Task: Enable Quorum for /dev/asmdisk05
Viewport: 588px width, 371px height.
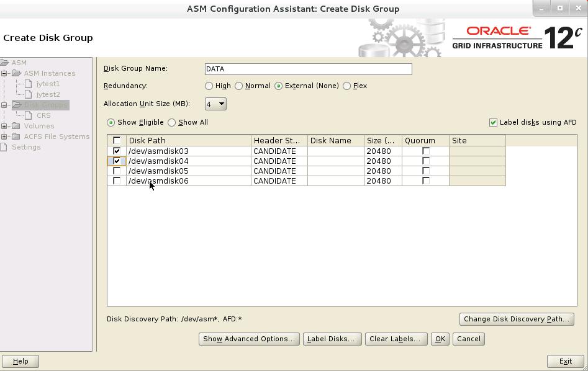Action: [425, 171]
